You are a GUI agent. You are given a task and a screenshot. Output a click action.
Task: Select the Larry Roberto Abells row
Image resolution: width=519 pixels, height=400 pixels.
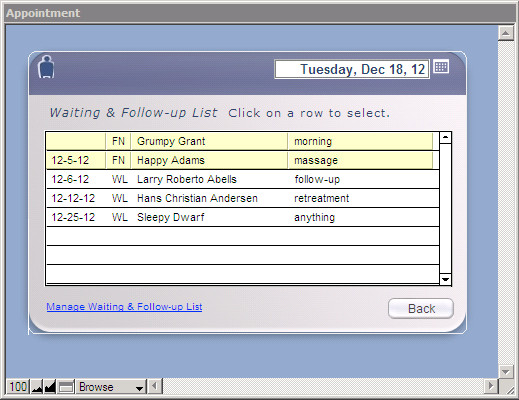(x=242, y=179)
